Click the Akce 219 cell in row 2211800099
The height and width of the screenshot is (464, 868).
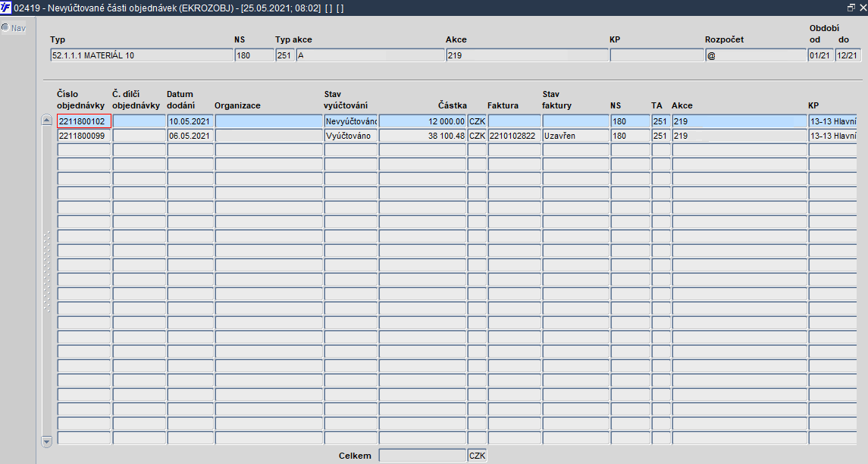coord(739,136)
